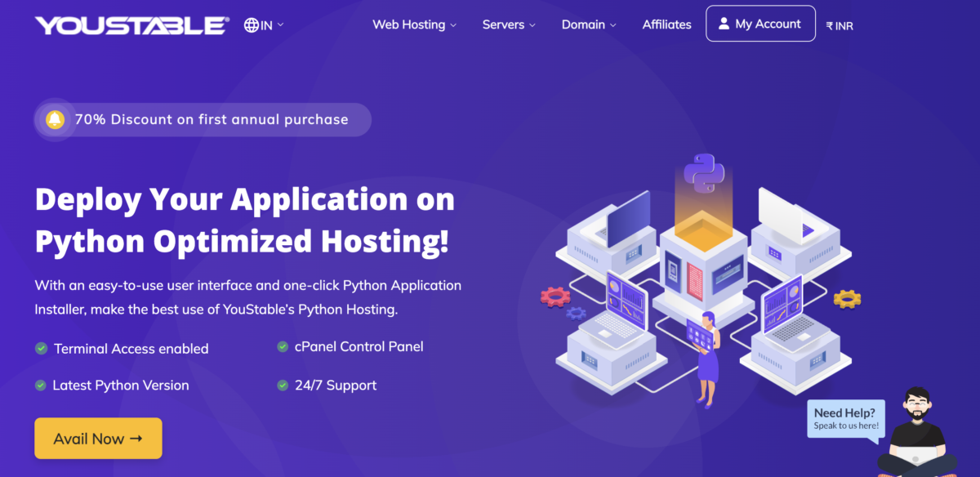The height and width of the screenshot is (477, 980).
Task: Click the Avail Now button
Action: click(98, 438)
